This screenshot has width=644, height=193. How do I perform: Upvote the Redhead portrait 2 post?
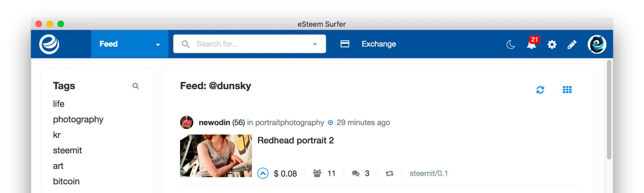263,173
